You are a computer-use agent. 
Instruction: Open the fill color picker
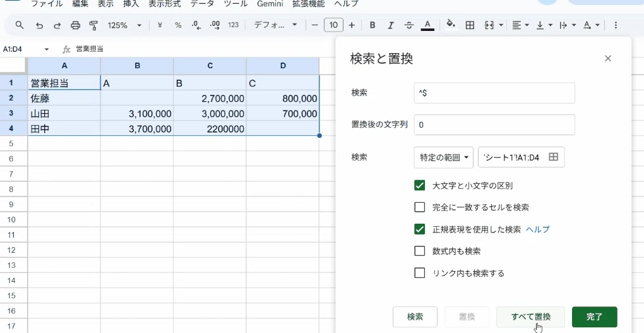coord(451,25)
